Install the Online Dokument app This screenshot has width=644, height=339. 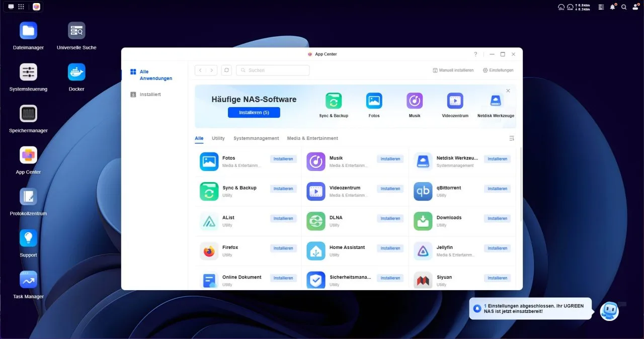point(283,278)
